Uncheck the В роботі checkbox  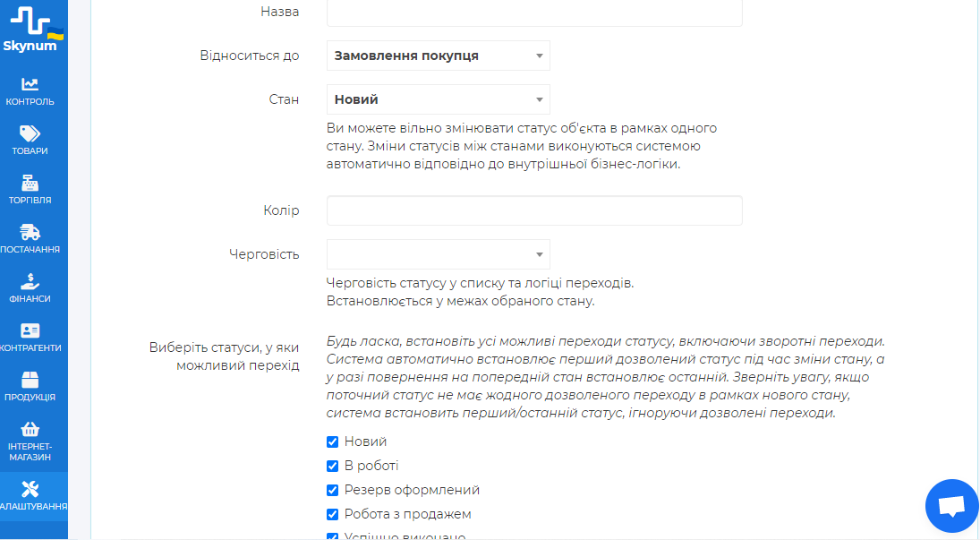332,466
